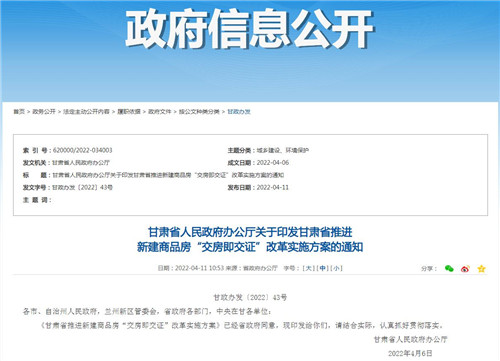Go to the 首页 breadcrumb link
This screenshot has height=361, width=500.
[19, 112]
